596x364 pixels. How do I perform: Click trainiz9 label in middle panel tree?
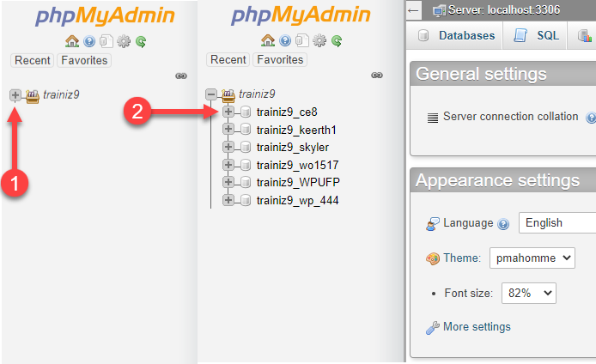click(x=257, y=94)
